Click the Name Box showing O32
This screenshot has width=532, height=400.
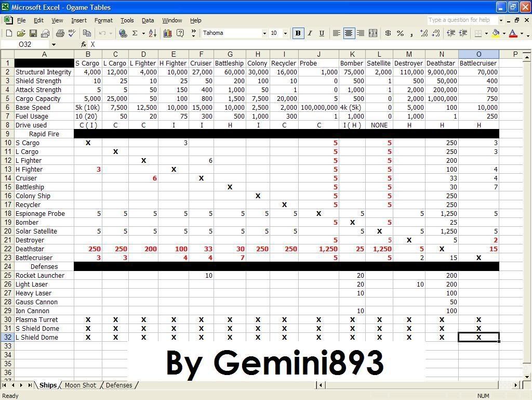[25, 45]
